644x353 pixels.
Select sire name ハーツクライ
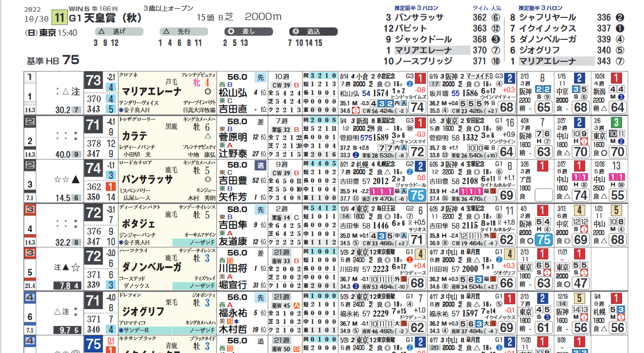coord(133,250)
